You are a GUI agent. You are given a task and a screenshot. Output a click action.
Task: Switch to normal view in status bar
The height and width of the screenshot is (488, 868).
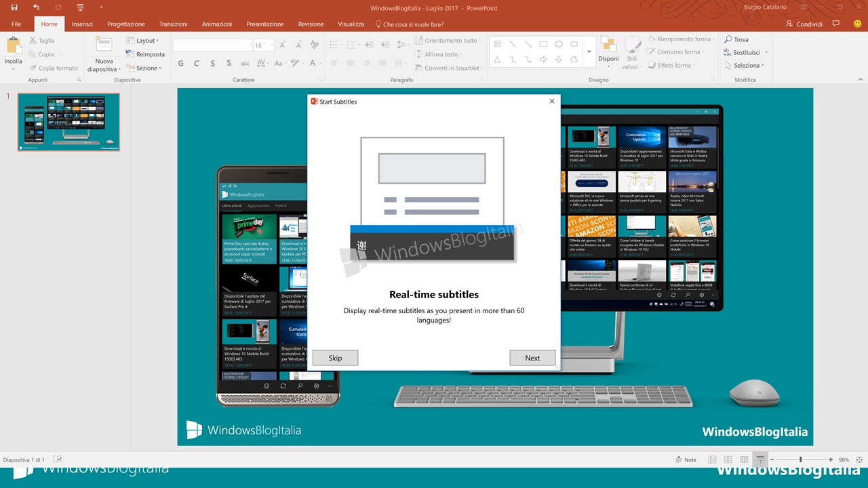(x=711, y=460)
